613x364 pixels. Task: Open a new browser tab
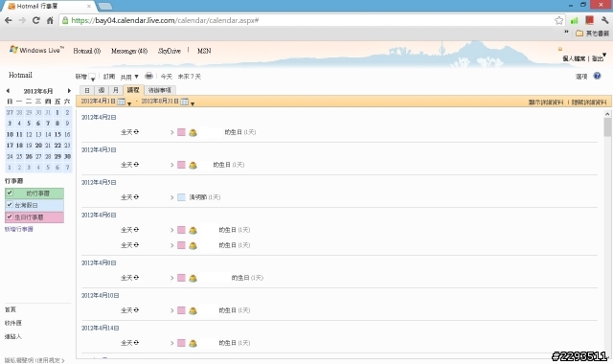click(x=104, y=6)
